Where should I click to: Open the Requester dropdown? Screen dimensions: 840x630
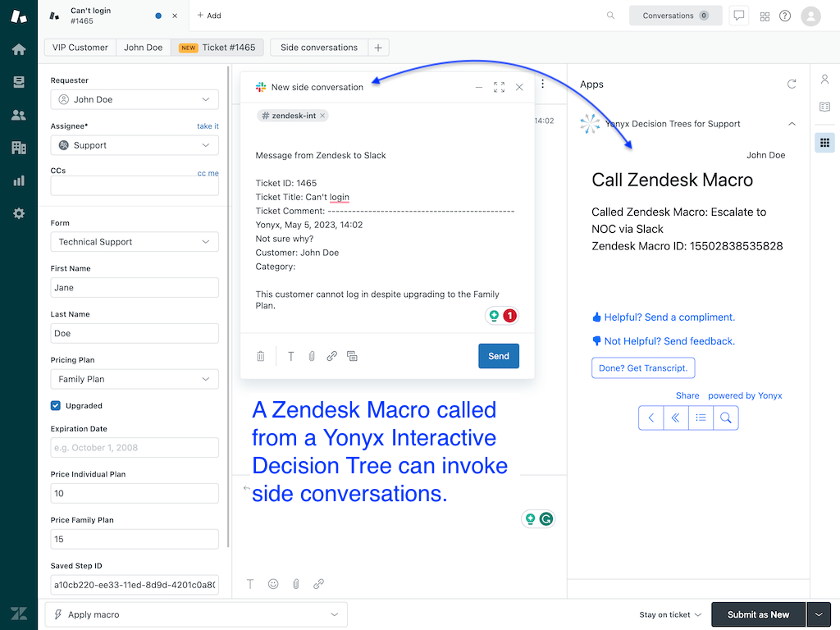tap(134, 101)
